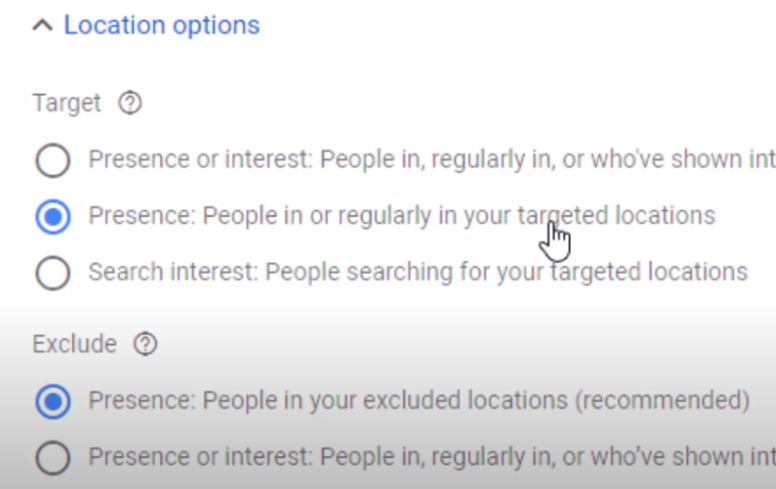The height and width of the screenshot is (489, 776).
Task: Select the 'Search interest' radio button
Action: pyautogui.click(x=52, y=272)
